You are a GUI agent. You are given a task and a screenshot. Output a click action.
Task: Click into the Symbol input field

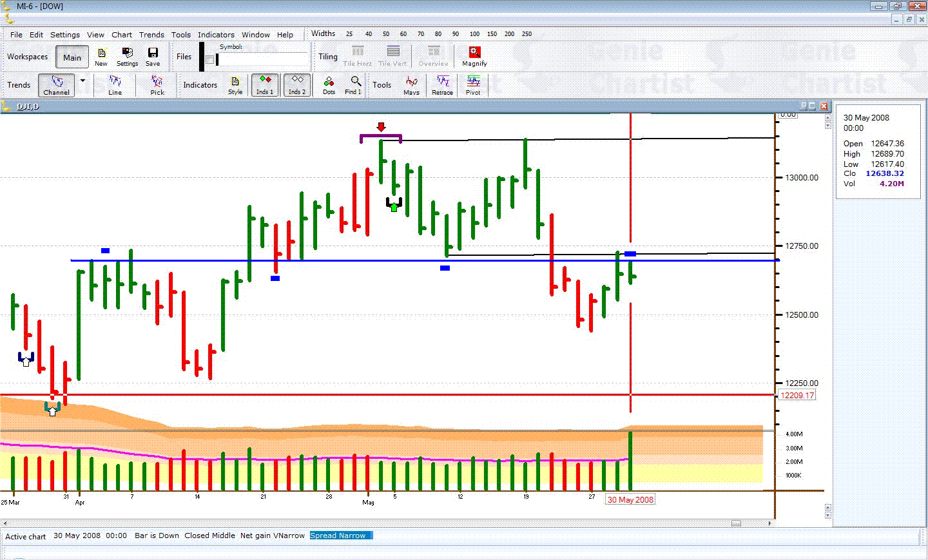263,60
